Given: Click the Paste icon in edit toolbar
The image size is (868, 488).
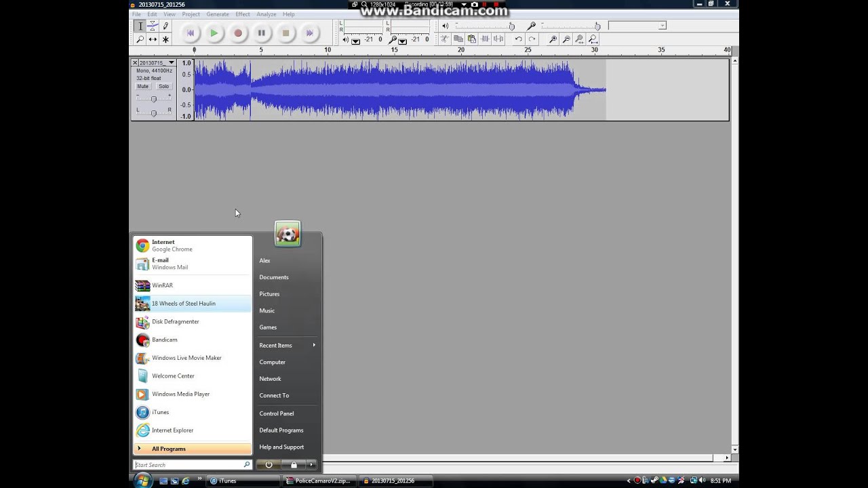Looking at the screenshot, I should coord(472,39).
